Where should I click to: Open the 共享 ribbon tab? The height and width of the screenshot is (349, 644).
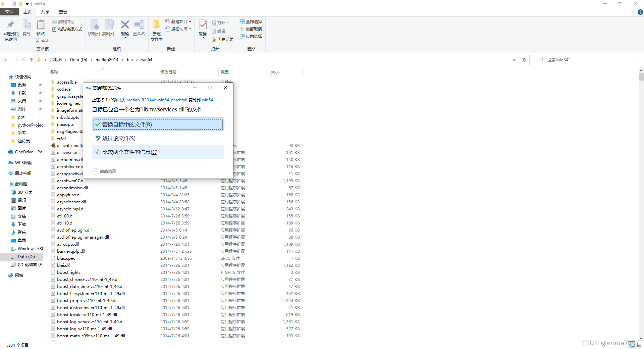coord(45,12)
